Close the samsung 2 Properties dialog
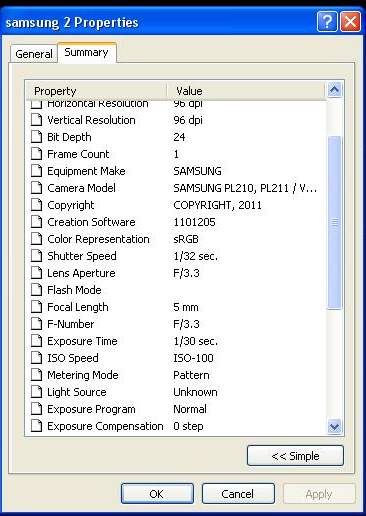Viewport: 366px width, 516px height. coord(350,22)
